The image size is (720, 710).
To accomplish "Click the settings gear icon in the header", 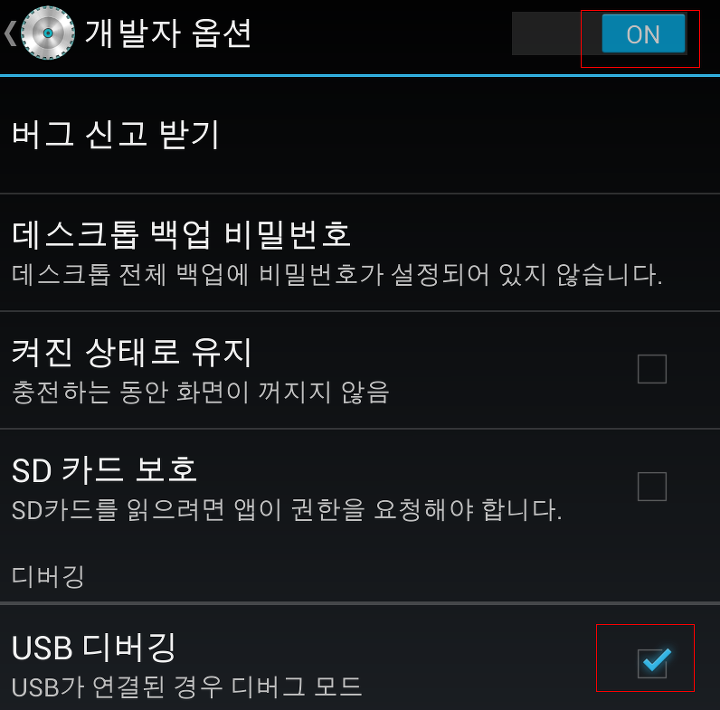I will (48, 33).
